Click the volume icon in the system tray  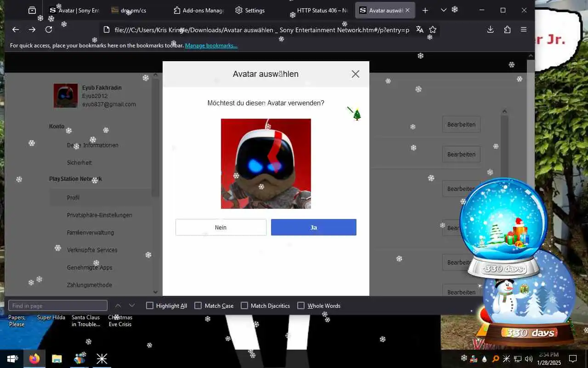click(x=528, y=359)
